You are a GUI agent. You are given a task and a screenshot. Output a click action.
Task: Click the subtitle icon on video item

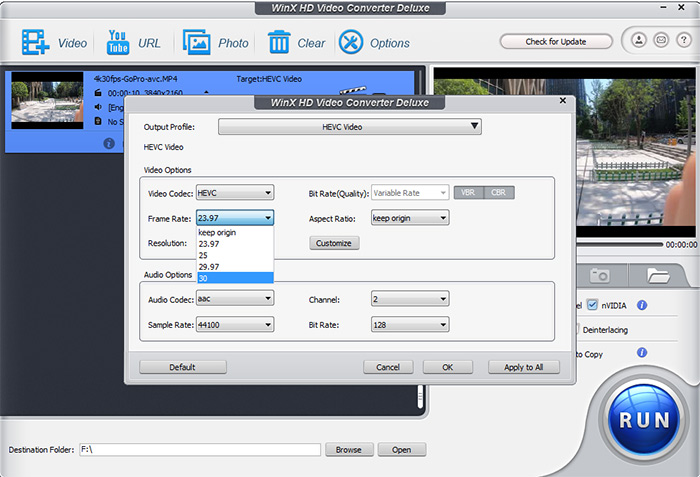[98, 121]
